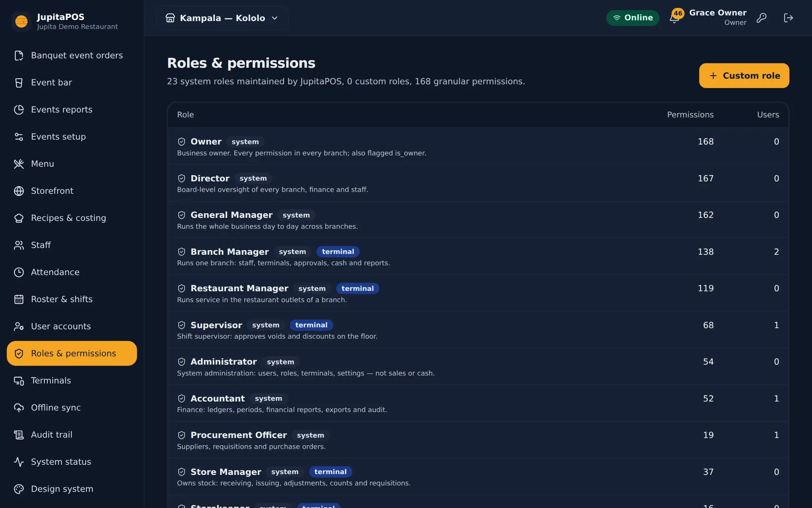Click the notification bell icon

[x=674, y=18]
